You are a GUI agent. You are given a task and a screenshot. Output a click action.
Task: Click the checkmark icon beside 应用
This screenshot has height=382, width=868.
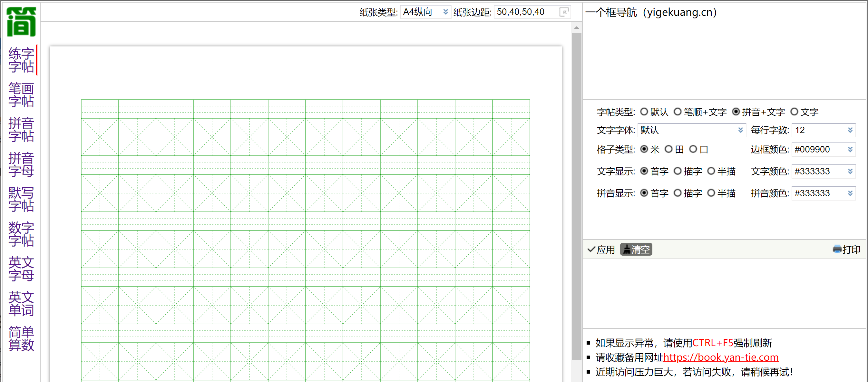pyautogui.click(x=591, y=250)
